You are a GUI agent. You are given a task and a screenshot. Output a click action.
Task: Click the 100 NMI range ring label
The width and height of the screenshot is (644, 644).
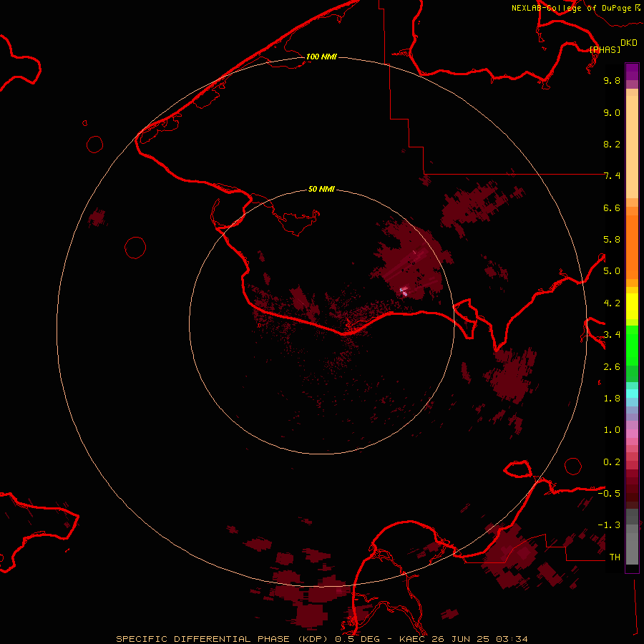(321, 57)
